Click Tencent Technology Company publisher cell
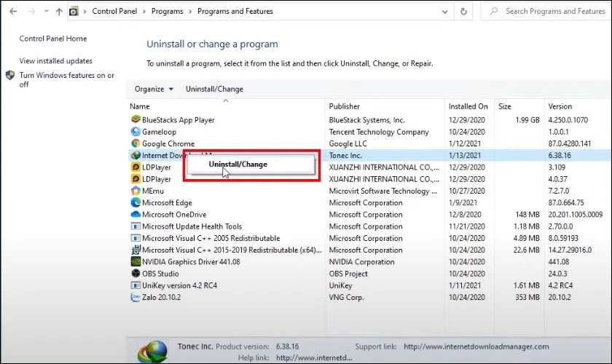The image size is (612, 364). 379,132
